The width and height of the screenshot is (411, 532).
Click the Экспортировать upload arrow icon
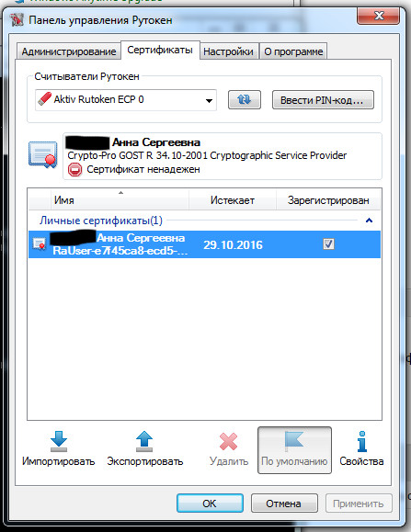(x=144, y=441)
